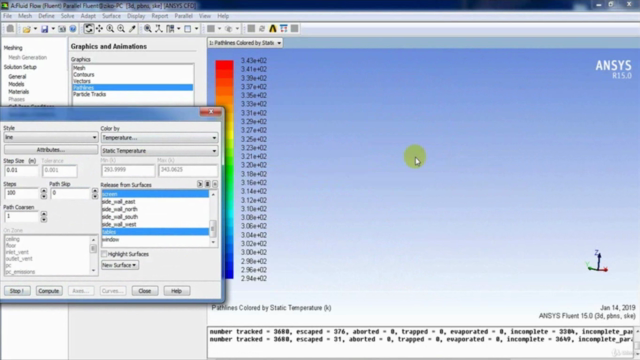
Task: Open Color by Temperature dropdown
Action: (x=159, y=138)
